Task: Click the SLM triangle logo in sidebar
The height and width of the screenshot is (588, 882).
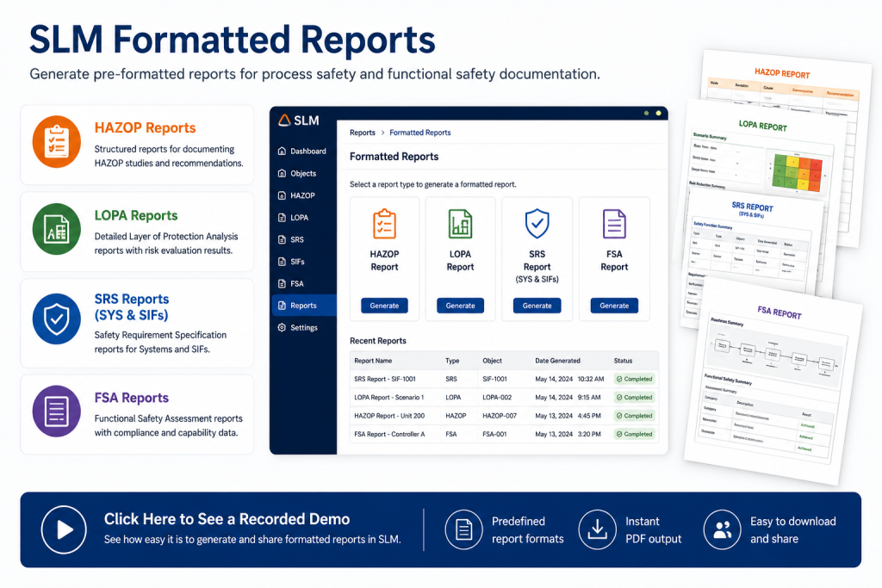Action: 284,120
